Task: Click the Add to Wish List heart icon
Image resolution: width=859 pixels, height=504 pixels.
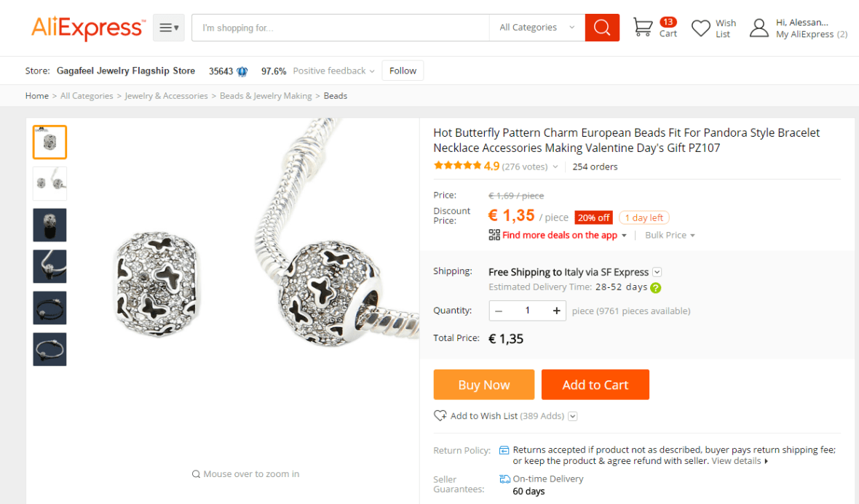Action: tap(440, 416)
